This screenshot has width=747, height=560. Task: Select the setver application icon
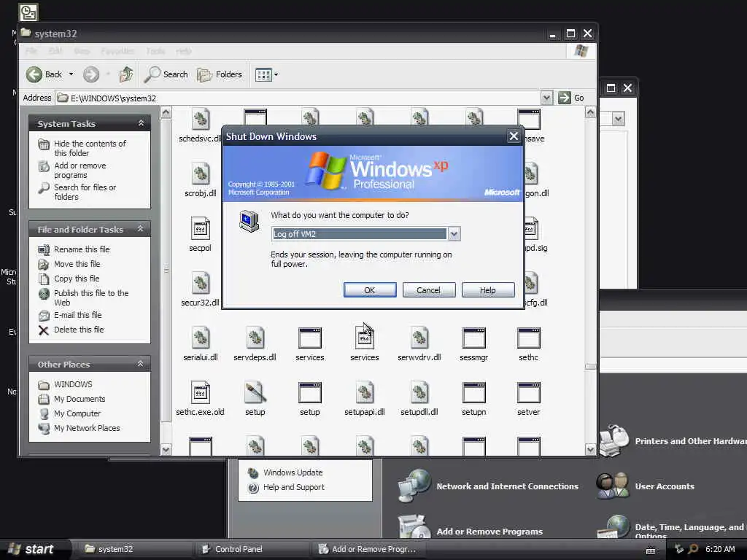529,393
